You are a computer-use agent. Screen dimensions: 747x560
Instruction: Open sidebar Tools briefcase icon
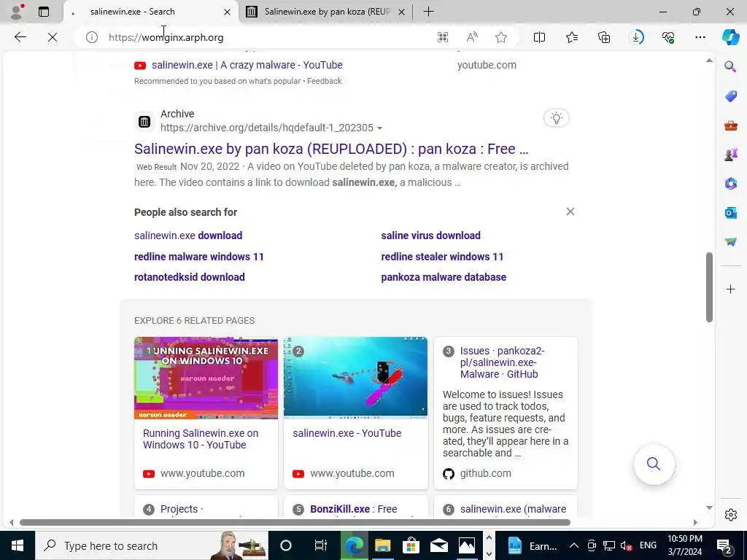pyautogui.click(x=730, y=125)
